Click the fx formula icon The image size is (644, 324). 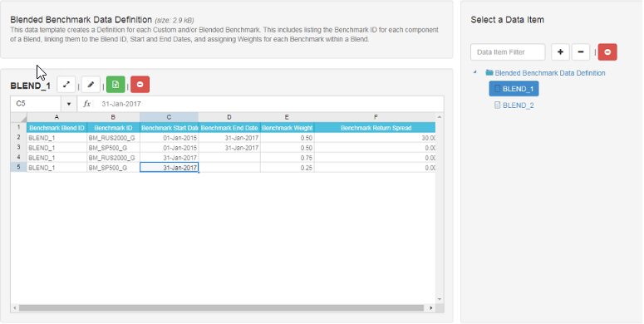click(x=86, y=104)
